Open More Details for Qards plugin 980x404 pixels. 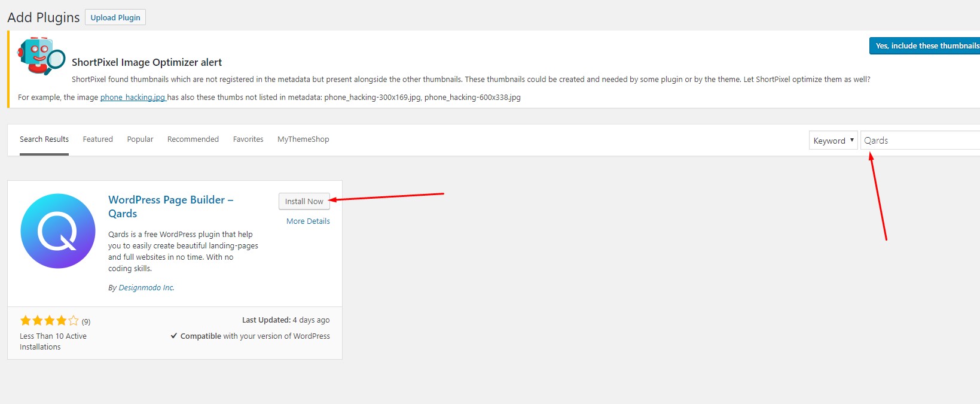coord(308,221)
